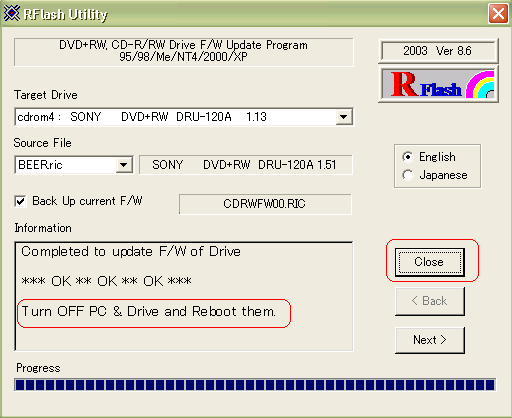Expand the Source File BEERric dropdown

(123, 165)
